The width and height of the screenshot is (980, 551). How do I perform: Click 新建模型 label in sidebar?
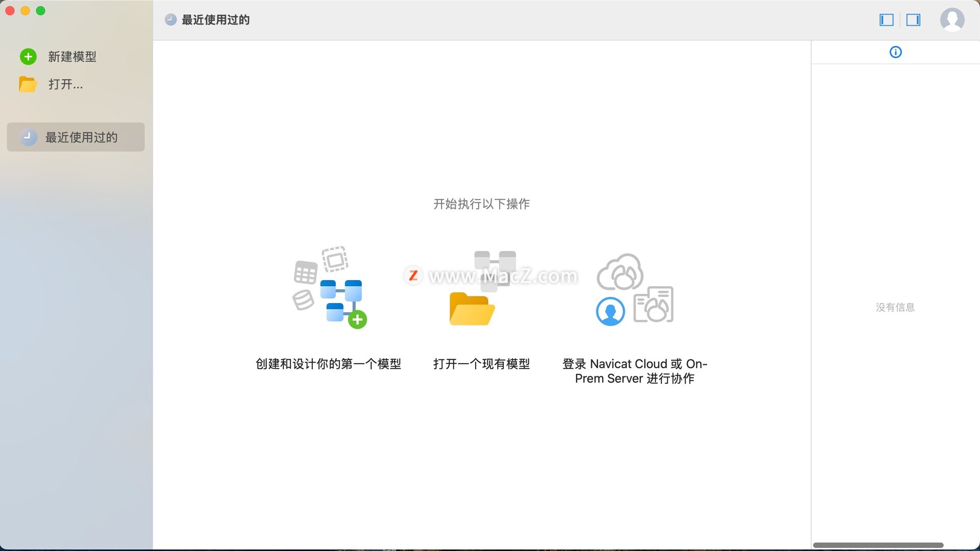point(72,57)
